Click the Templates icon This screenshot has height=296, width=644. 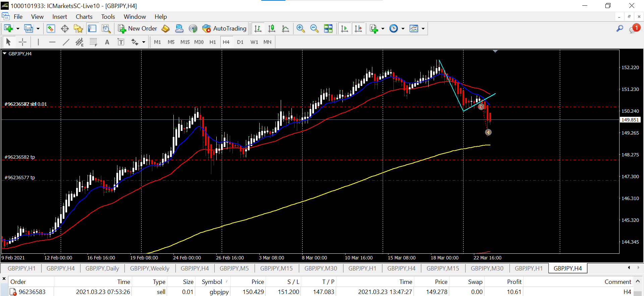(x=414, y=29)
